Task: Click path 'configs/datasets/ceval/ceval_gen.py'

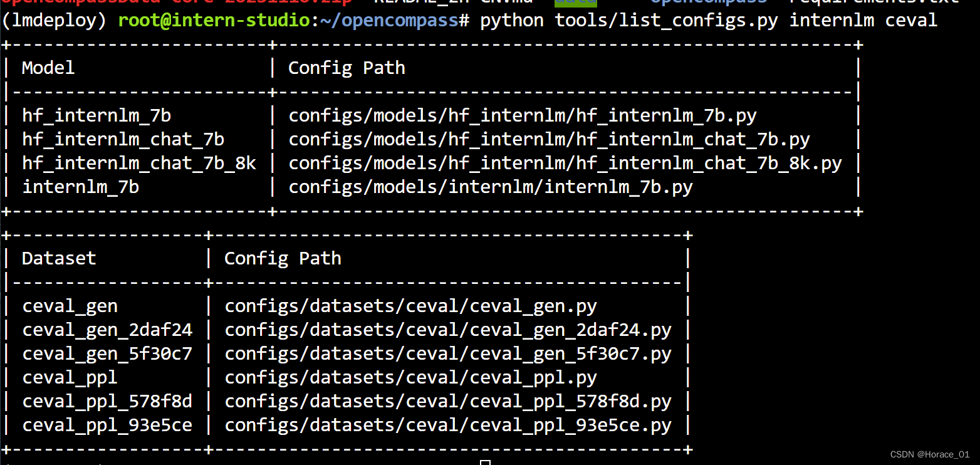Action: point(410,306)
